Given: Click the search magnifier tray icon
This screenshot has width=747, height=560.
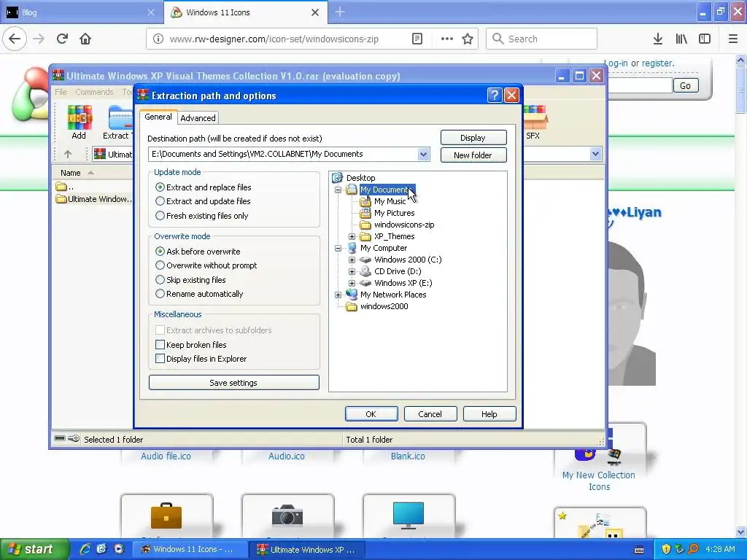Looking at the screenshot, I should point(693,549).
